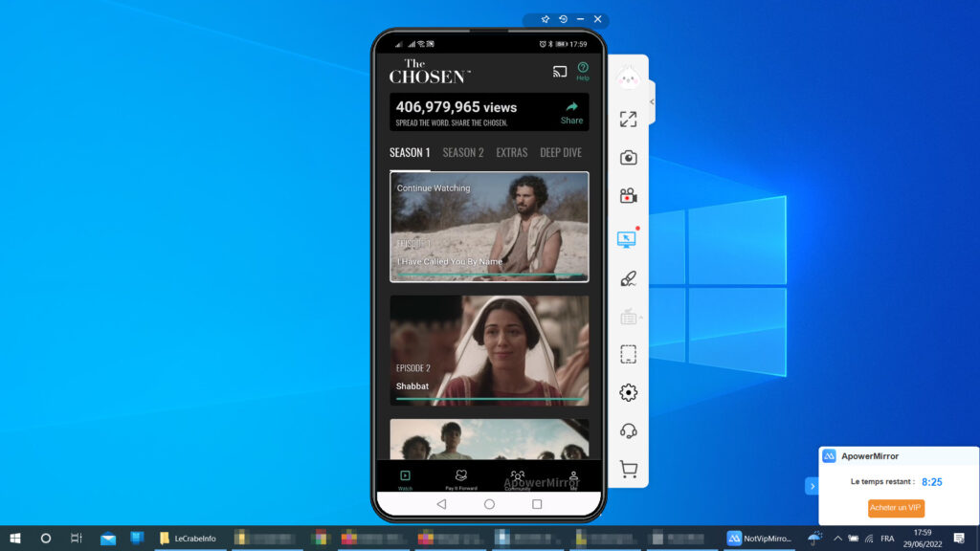Click The Chosen logo in the app

pyautogui.click(x=430, y=71)
